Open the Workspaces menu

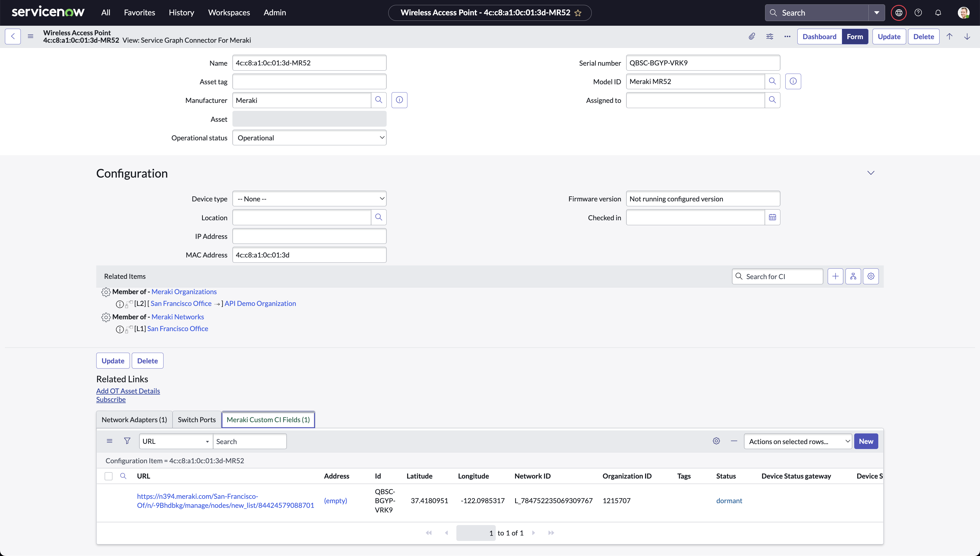[229, 12]
